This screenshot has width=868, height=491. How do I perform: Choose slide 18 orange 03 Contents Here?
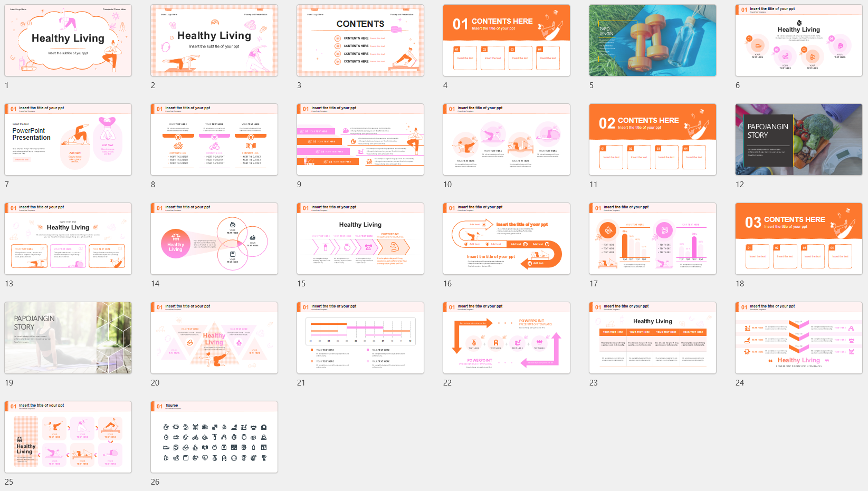point(799,239)
